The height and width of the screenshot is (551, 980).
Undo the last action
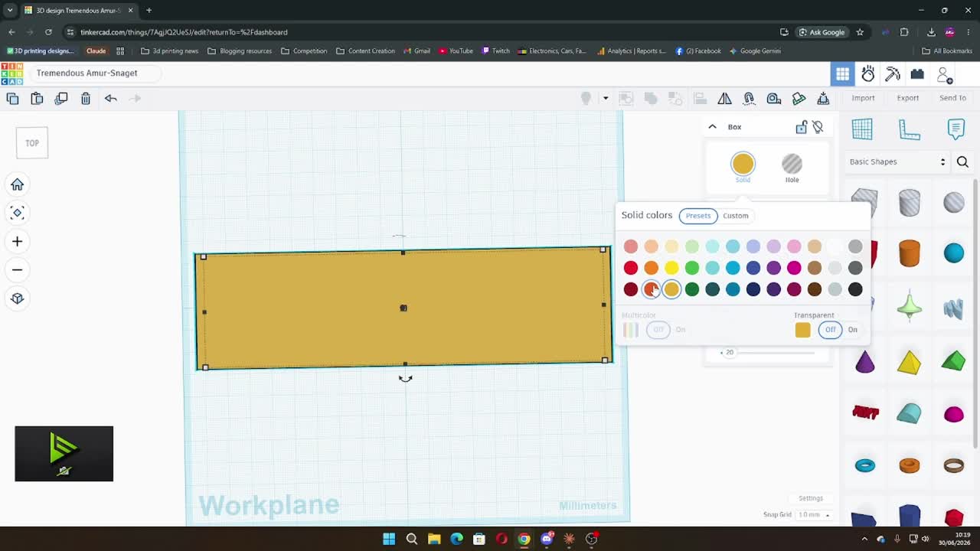110,98
